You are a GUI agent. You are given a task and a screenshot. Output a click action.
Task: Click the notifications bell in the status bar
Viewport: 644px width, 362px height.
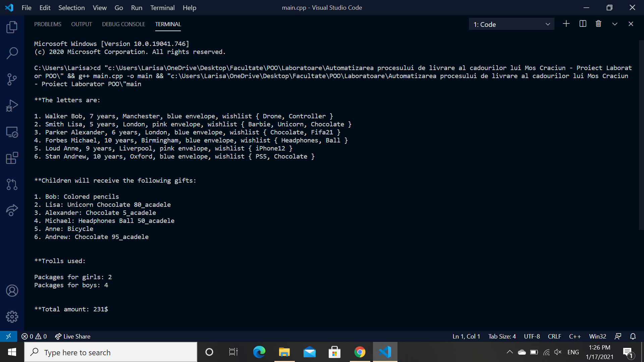click(x=633, y=336)
